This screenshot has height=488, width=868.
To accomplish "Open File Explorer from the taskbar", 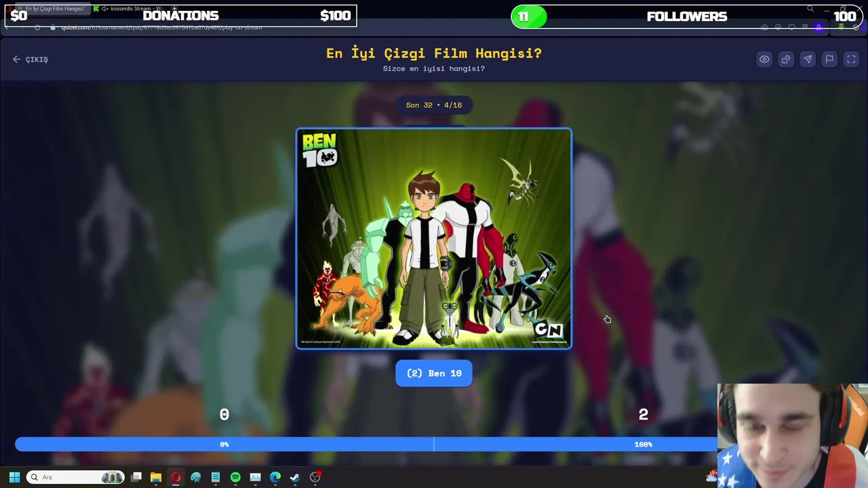I will 156,477.
